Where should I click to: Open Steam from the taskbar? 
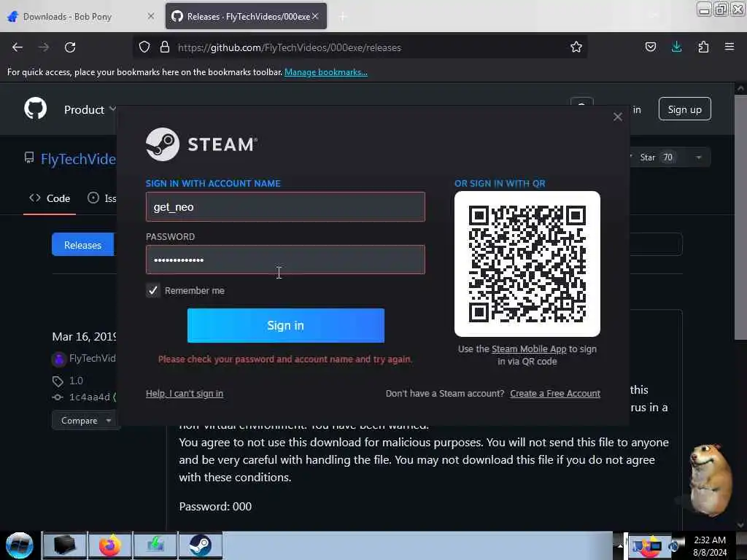tap(200, 545)
